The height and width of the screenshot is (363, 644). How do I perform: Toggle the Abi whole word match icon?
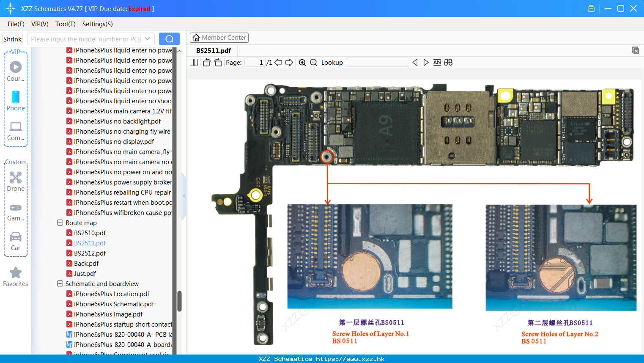(437, 62)
